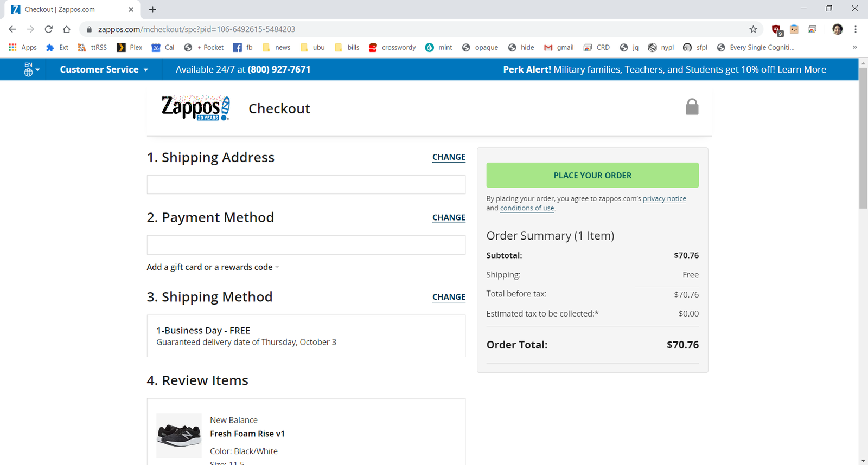Click the secure checkout padlock icon
The width and height of the screenshot is (868, 465).
692,107
